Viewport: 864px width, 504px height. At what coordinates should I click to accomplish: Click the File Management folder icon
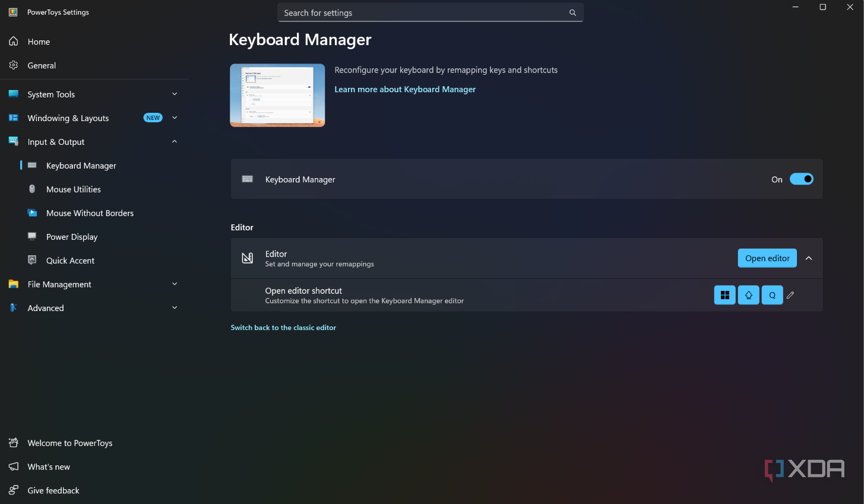point(14,284)
